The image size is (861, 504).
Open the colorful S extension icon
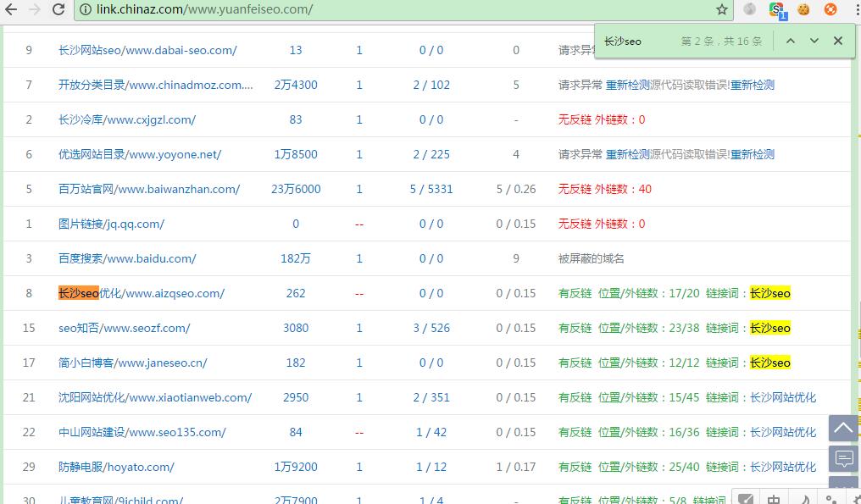[x=776, y=9]
